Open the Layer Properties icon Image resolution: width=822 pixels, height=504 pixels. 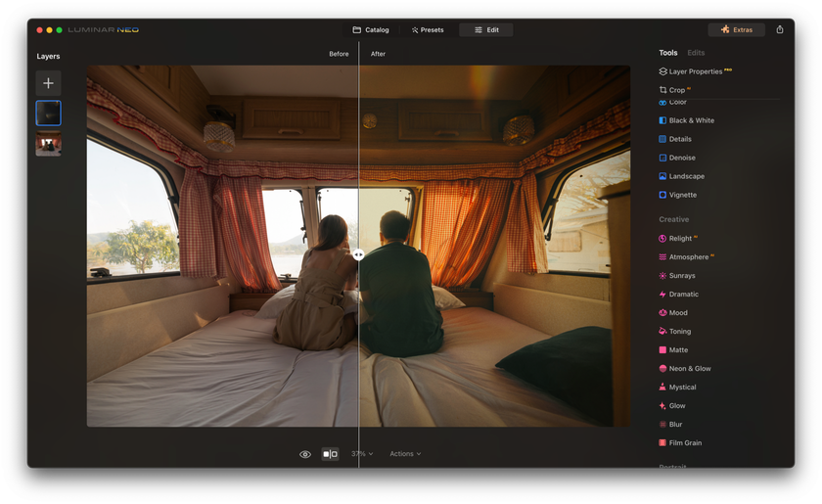pyautogui.click(x=662, y=71)
